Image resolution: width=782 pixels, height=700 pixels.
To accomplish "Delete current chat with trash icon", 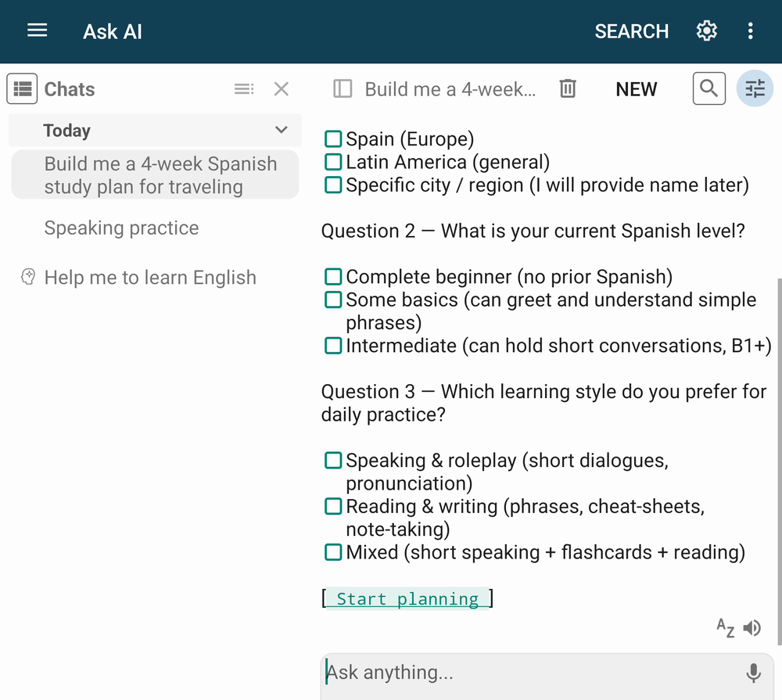I will point(568,89).
